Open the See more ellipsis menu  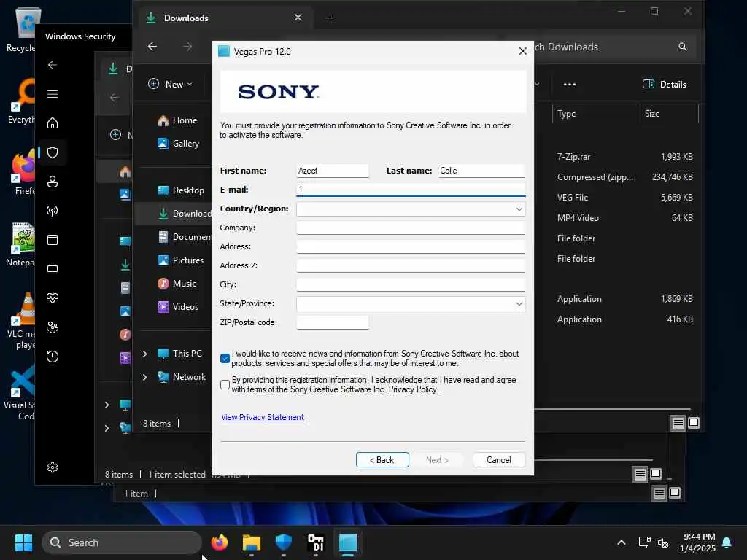coord(570,85)
